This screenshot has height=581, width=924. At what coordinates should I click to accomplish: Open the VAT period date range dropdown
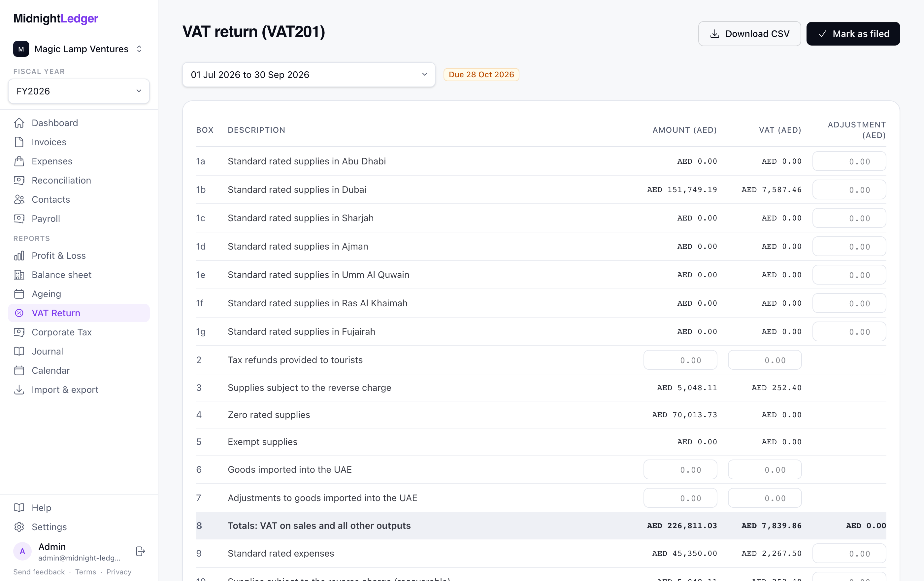point(309,75)
